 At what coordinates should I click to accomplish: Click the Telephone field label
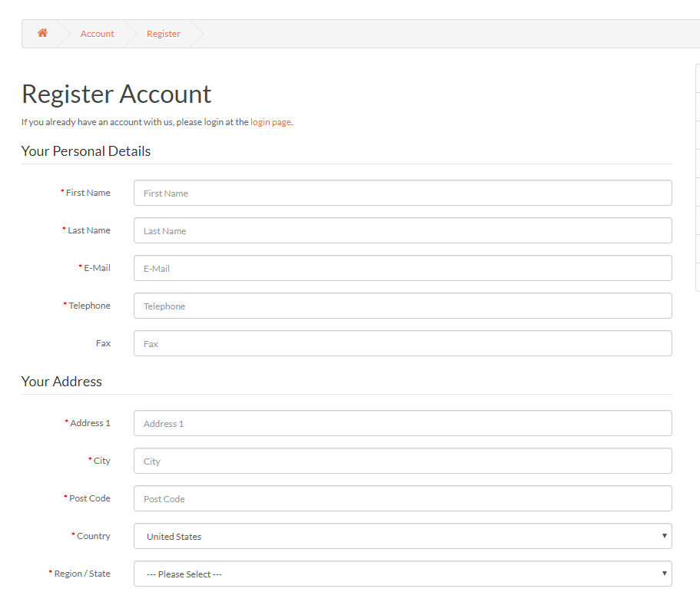89,306
